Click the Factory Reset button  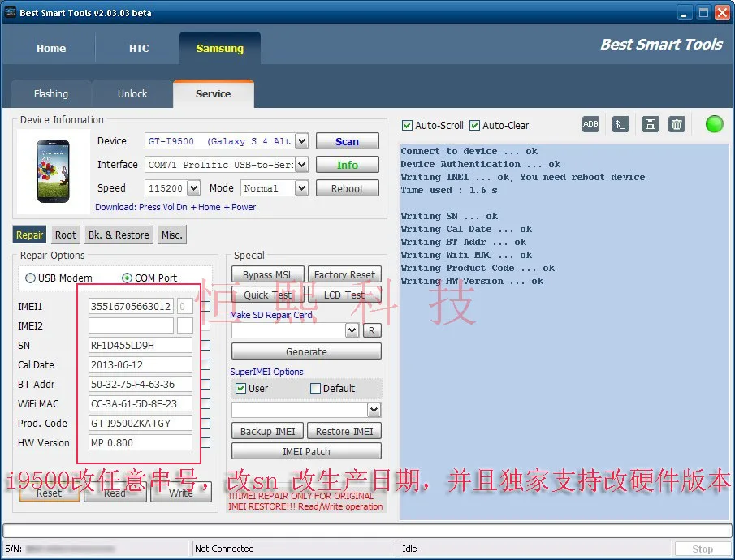(x=344, y=274)
